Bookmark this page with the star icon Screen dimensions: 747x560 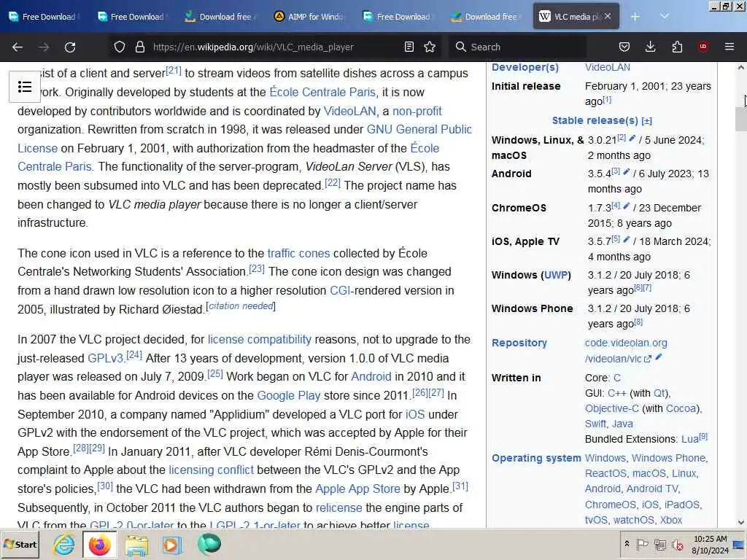point(430,47)
